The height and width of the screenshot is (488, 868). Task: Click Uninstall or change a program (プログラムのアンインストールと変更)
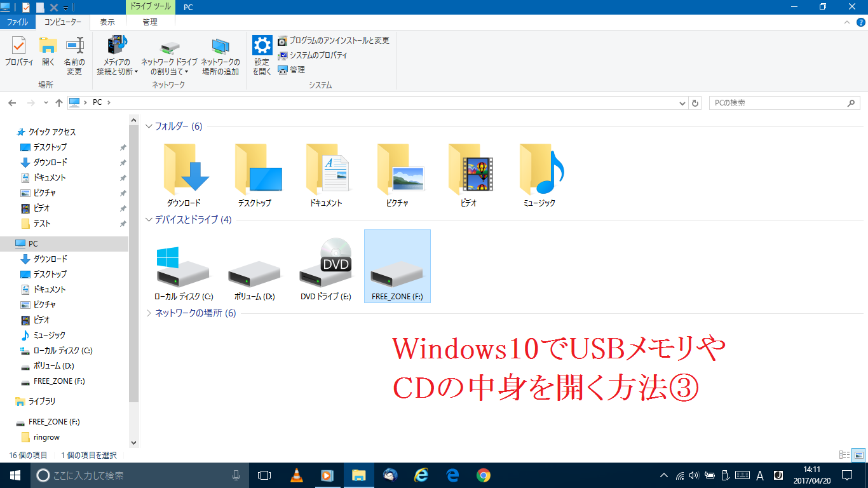tap(334, 41)
